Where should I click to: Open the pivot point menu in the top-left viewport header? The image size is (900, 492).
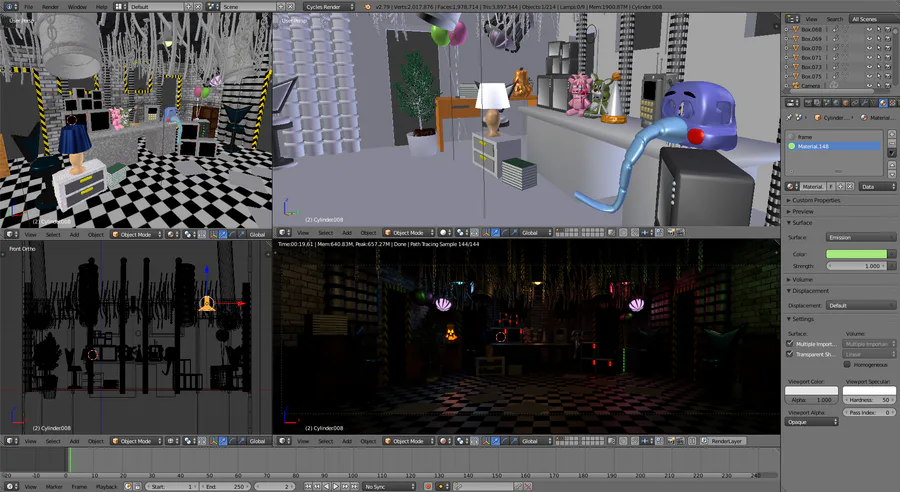pyautogui.click(x=188, y=234)
